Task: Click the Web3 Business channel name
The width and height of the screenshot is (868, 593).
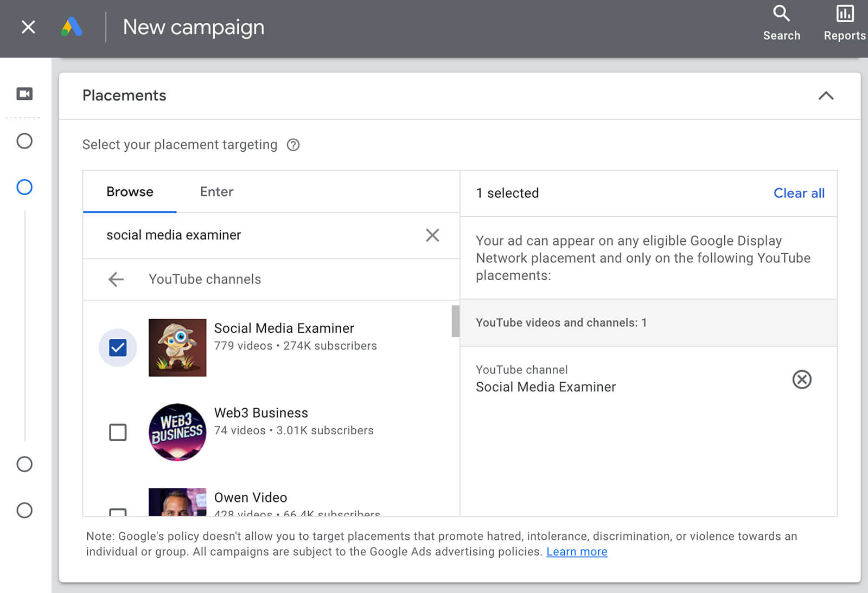Action: tap(261, 413)
